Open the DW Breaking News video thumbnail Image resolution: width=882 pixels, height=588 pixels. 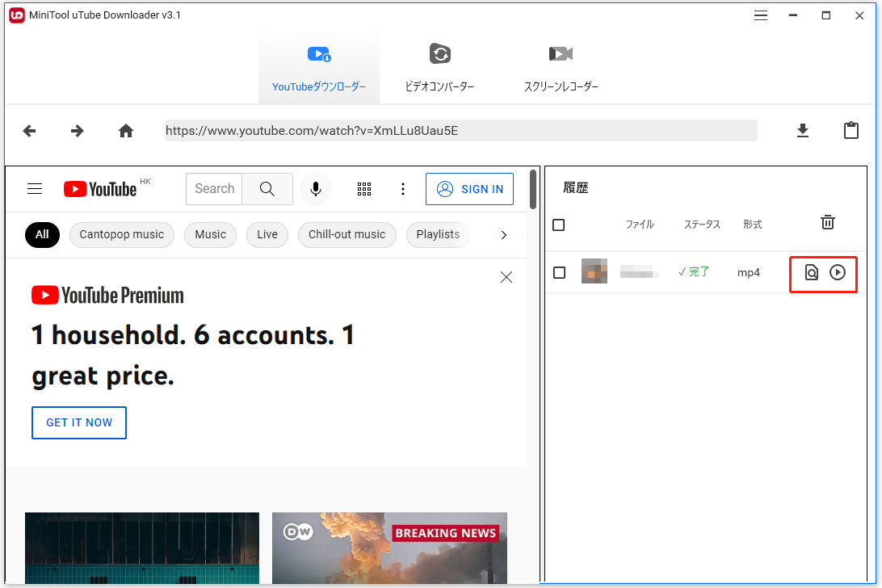click(x=390, y=548)
